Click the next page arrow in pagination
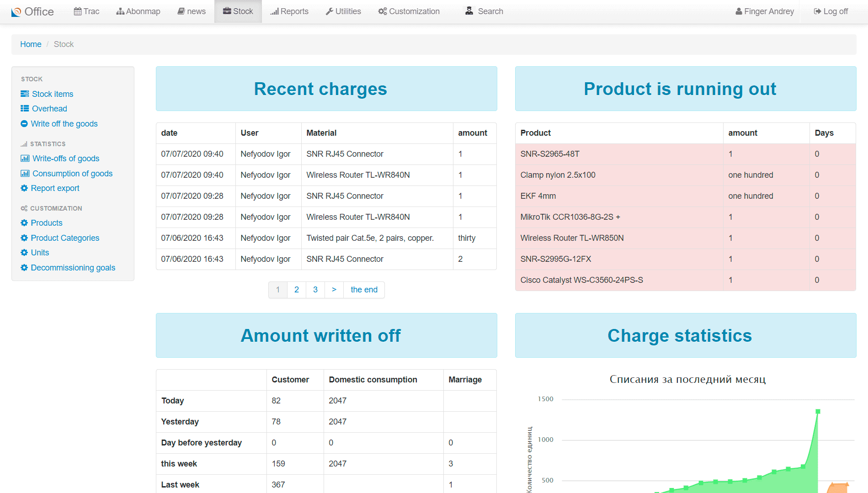The width and height of the screenshot is (868, 493). click(334, 290)
